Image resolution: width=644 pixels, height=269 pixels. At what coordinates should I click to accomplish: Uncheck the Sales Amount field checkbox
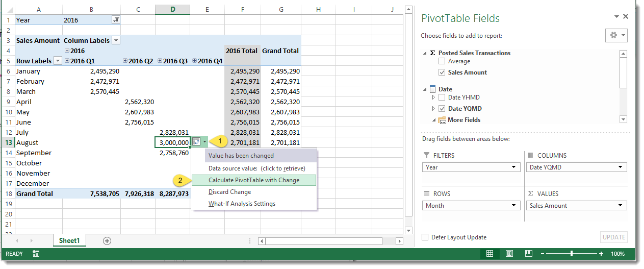tap(442, 72)
